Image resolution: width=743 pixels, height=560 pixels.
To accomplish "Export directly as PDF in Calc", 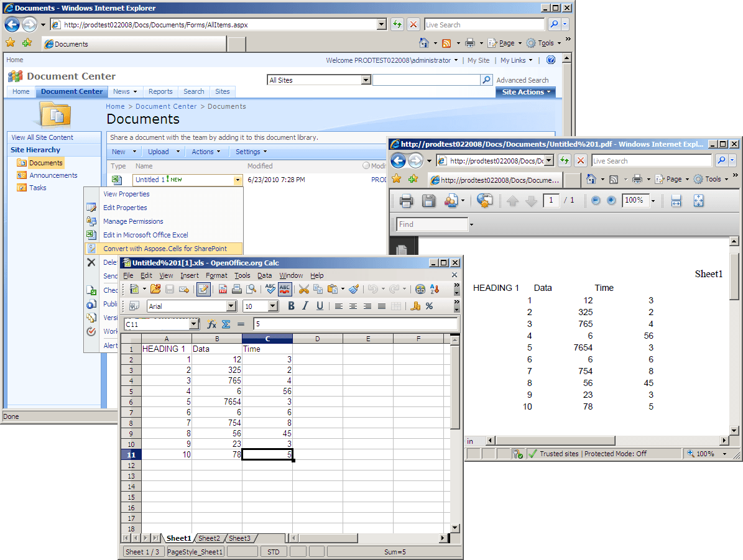I will (223, 289).
